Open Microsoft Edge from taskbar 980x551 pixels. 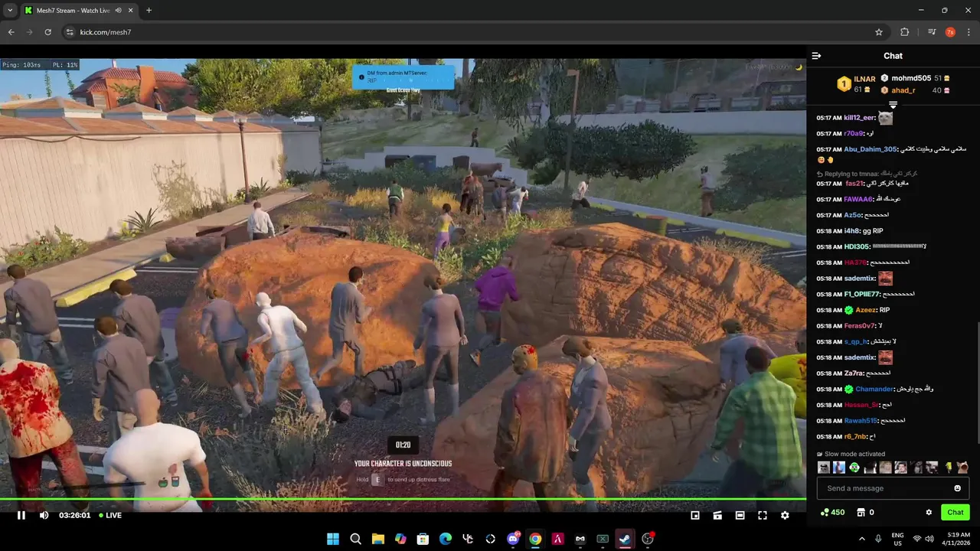point(446,539)
